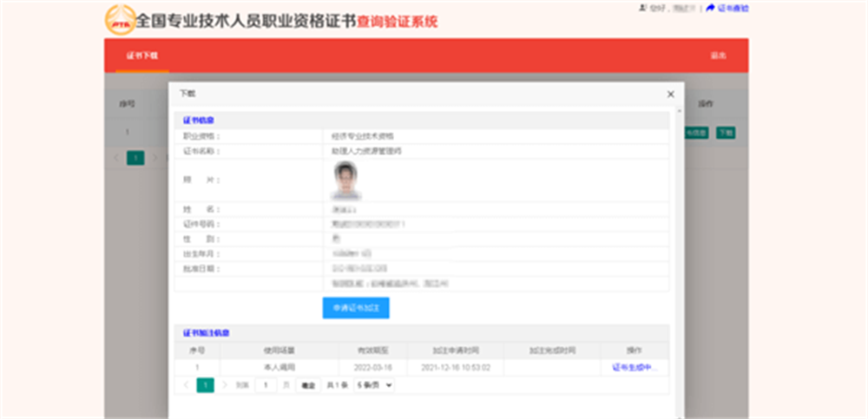The image size is (868, 419).
Task: Select page 1 in background list pagination
Action: [x=135, y=158]
